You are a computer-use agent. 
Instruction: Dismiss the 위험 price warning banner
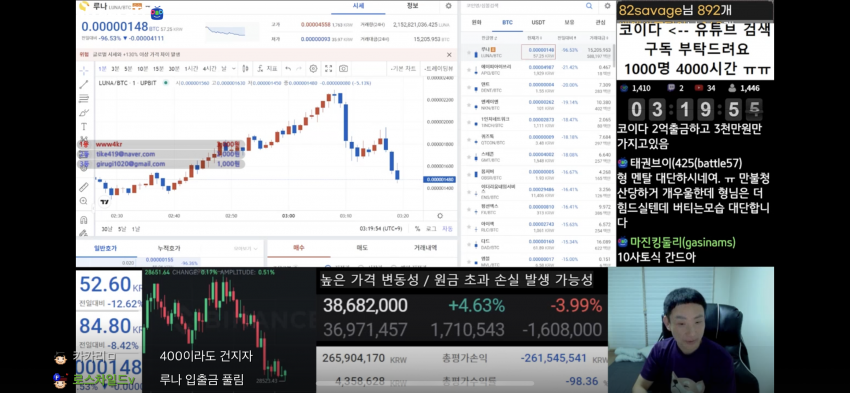pos(449,55)
